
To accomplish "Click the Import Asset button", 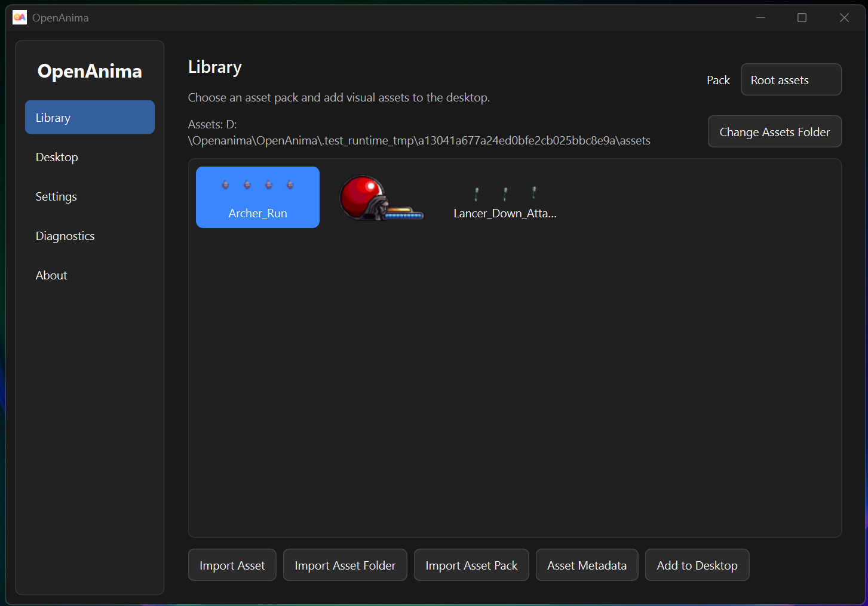I will pyautogui.click(x=232, y=565).
